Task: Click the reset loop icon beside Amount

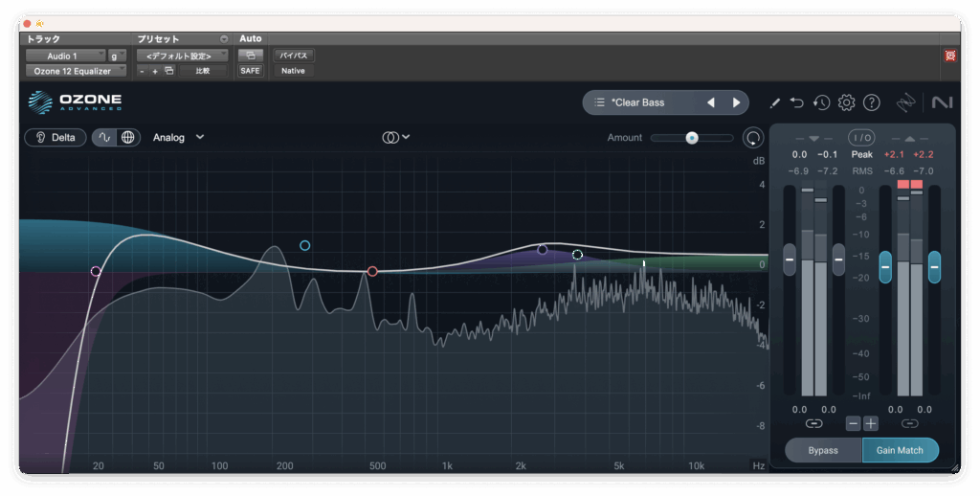Action: [753, 138]
